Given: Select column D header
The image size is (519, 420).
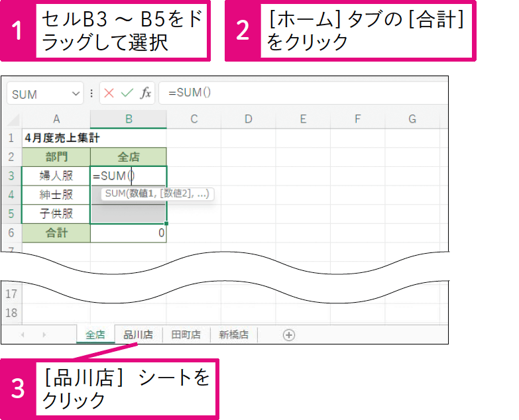Looking at the screenshot, I should (x=249, y=119).
